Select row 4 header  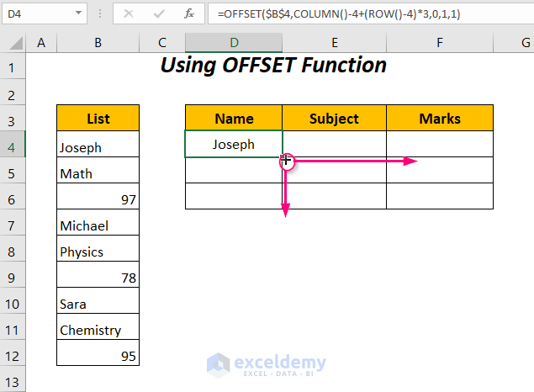13,145
